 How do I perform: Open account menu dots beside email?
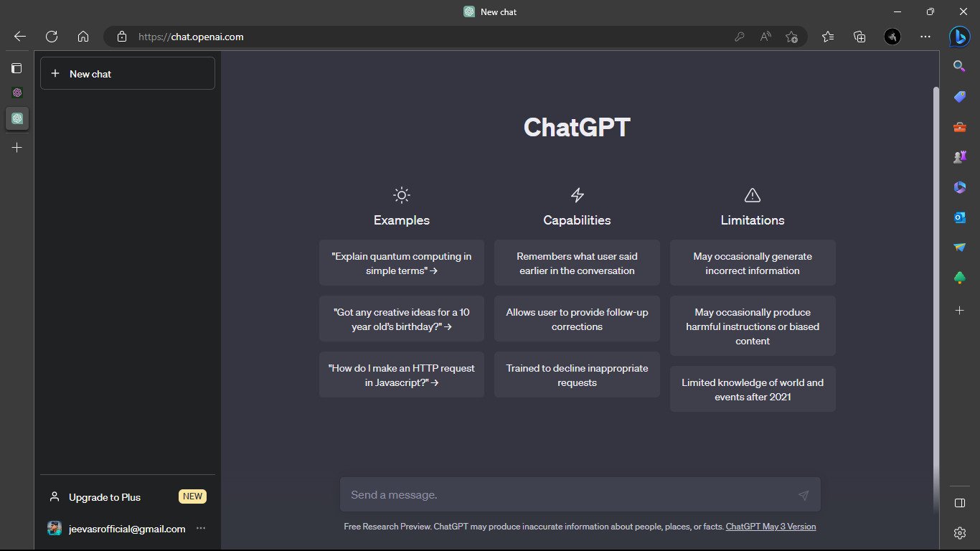(x=201, y=529)
